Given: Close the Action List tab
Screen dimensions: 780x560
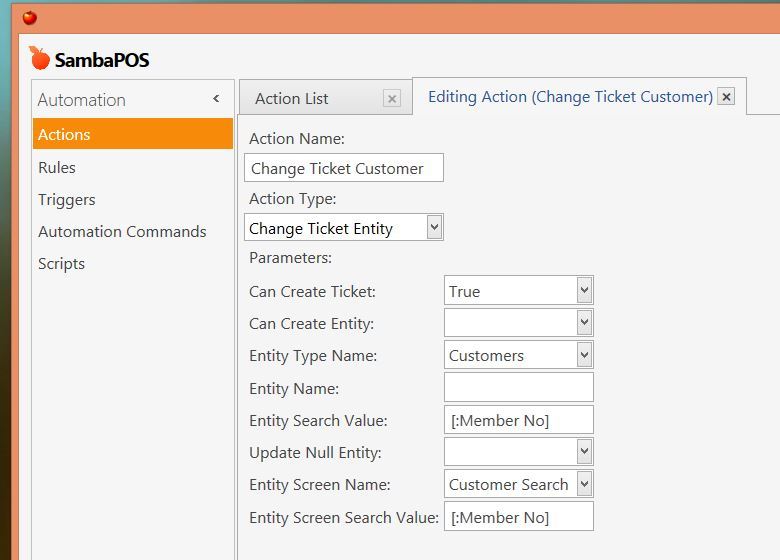Looking at the screenshot, I should tap(392, 98).
